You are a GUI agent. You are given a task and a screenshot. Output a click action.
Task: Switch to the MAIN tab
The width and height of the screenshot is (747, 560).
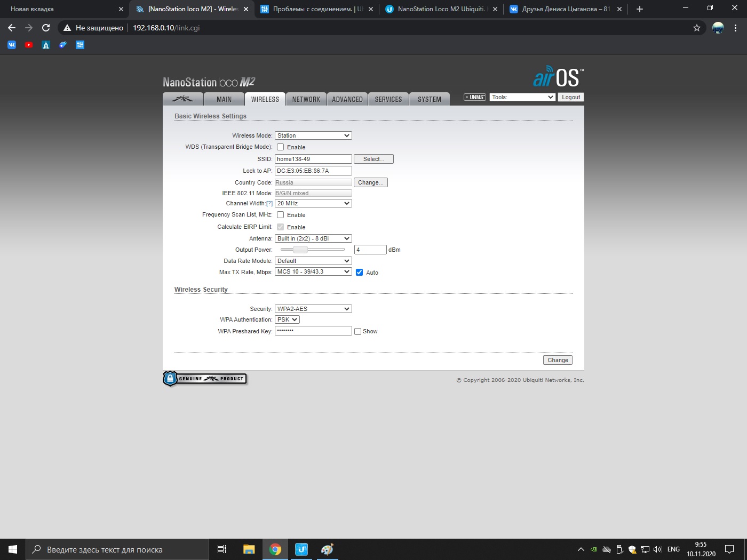[x=224, y=99]
